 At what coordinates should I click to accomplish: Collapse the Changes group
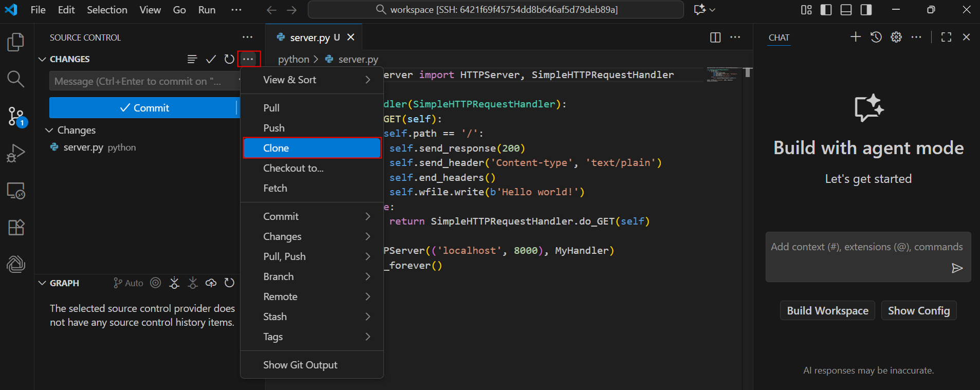pos(49,130)
